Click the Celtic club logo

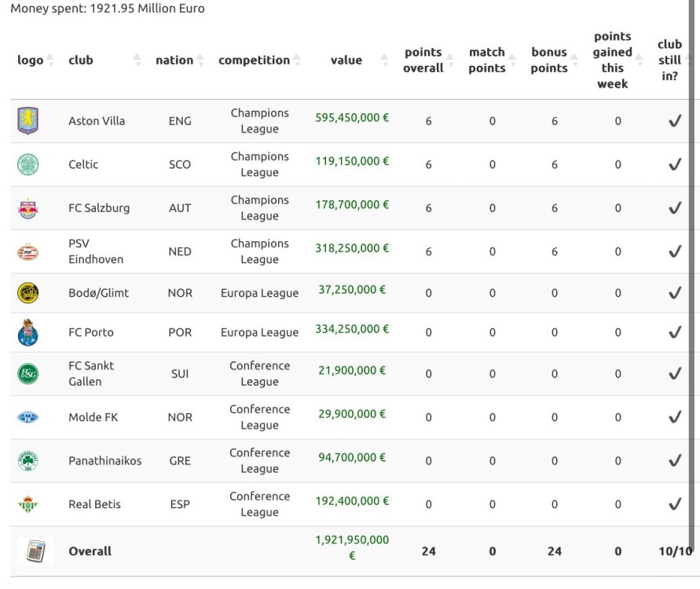27,164
